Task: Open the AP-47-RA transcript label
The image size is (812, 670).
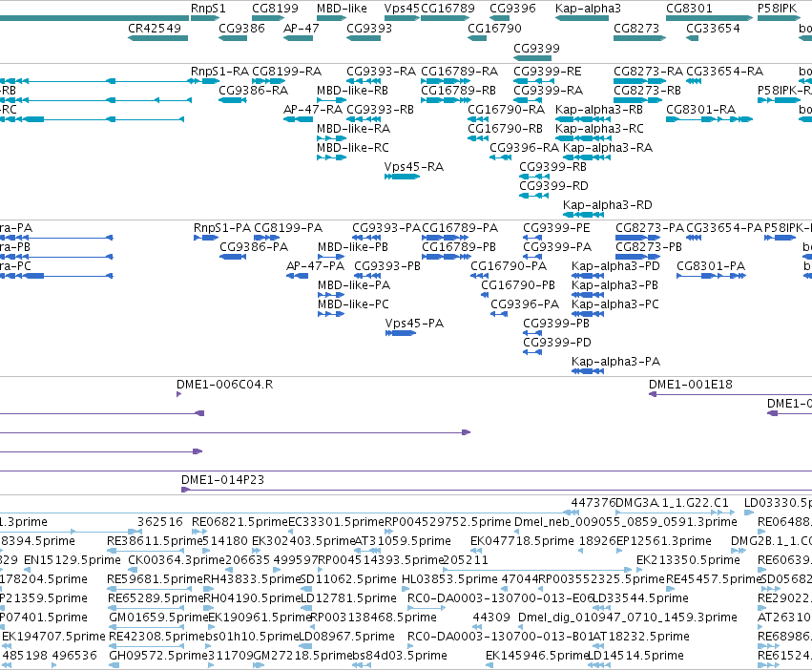Action: (x=313, y=110)
